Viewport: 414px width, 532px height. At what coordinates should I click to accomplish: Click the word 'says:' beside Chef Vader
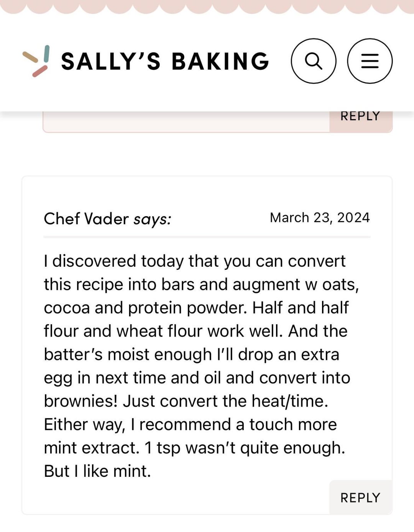(x=152, y=219)
